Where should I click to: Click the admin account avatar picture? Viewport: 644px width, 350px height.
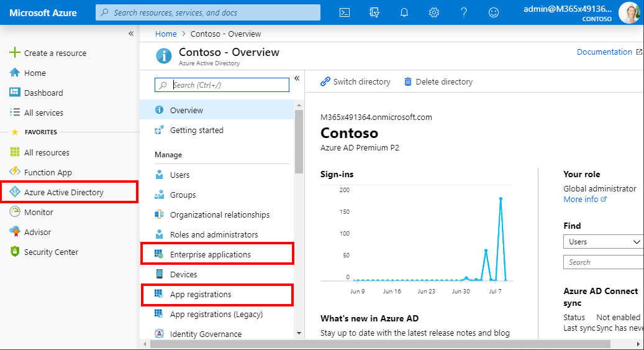click(629, 12)
